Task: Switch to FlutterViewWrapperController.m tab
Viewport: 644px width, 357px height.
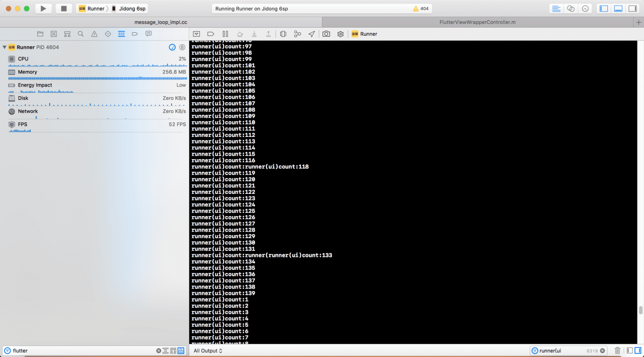Action: point(477,22)
